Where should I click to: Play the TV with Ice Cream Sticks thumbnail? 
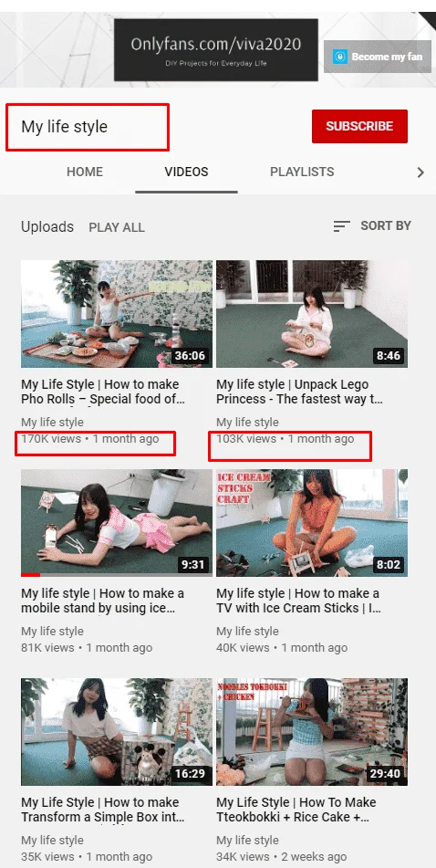[x=312, y=523]
